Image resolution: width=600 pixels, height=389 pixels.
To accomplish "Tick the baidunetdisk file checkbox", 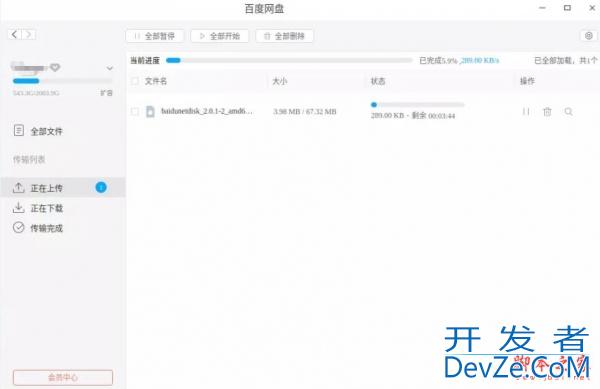I will coord(135,112).
